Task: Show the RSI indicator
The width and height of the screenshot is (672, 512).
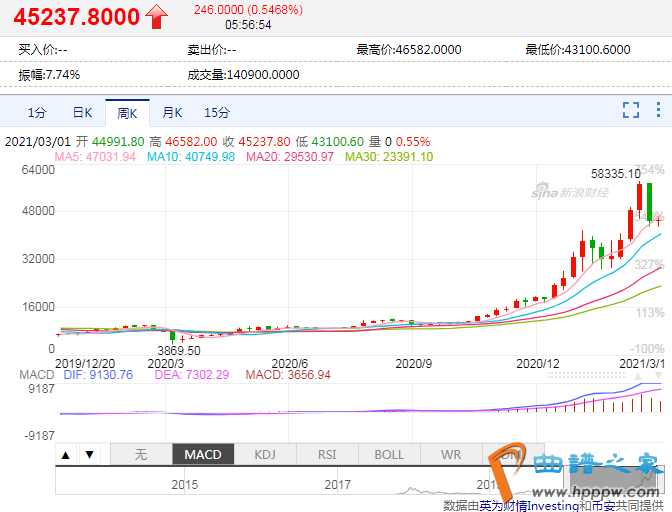Action: point(327,455)
